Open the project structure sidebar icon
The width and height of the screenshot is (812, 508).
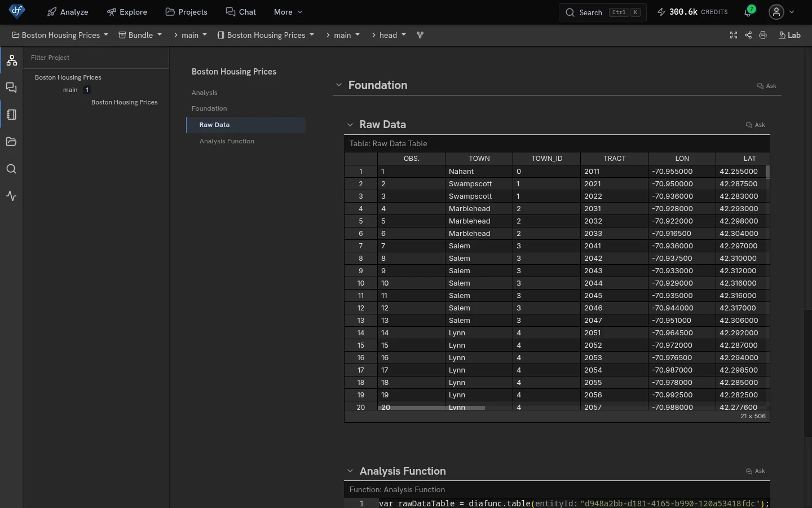[x=11, y=60]
